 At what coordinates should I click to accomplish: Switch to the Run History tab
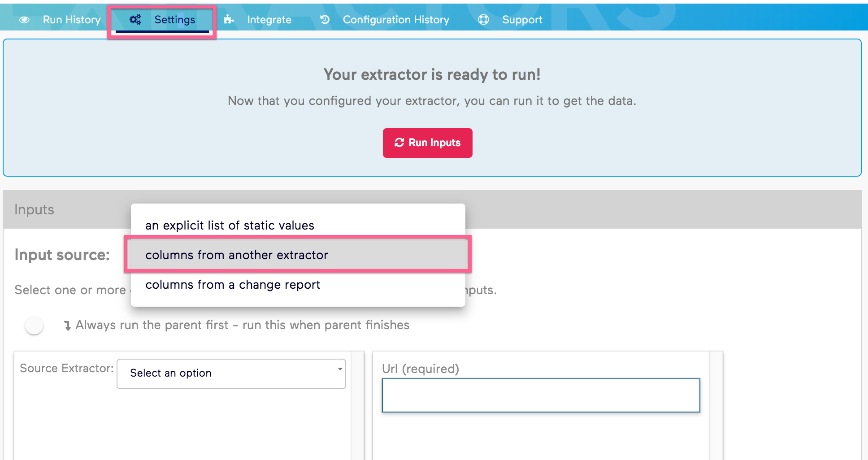pyautogui.click(x=71, y=20)
